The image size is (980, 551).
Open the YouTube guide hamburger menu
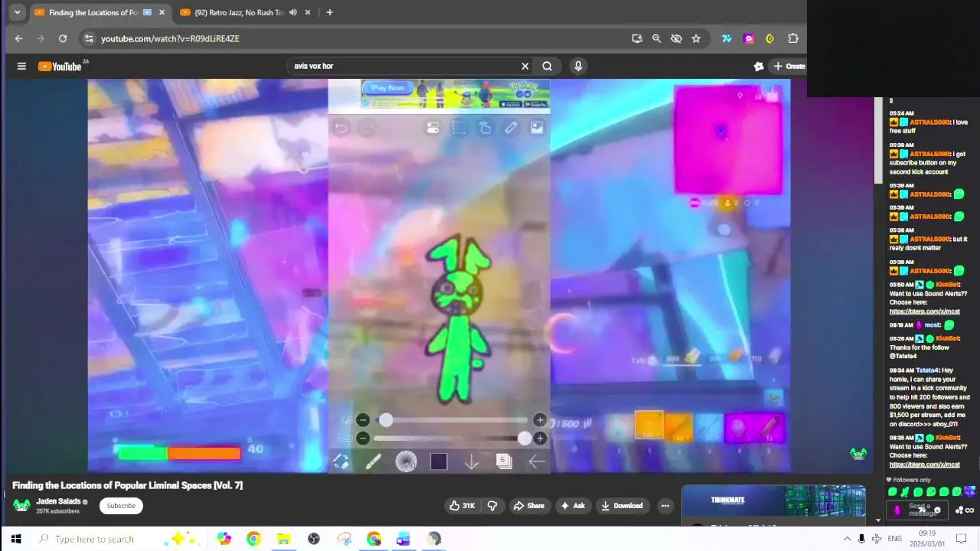tap(21, 66)
